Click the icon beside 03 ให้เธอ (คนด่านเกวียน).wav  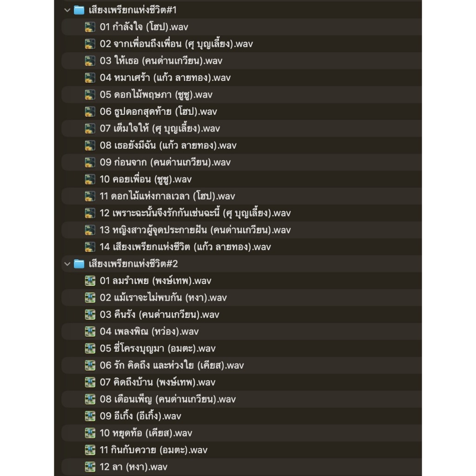pyautogui.click(x=90, y=61)
